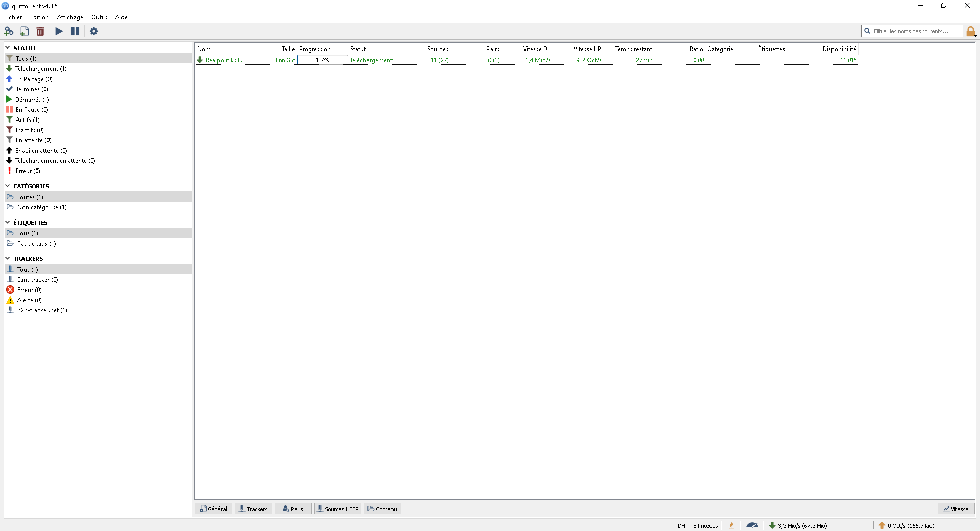Click the resume (play) toolbar button
The width and height of the screenshot is (980, 531).
coord(59,31)
